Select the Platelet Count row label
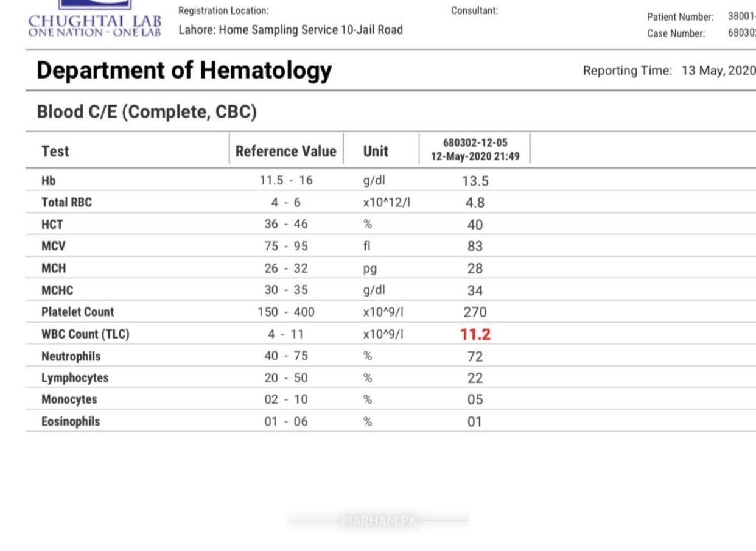756x551 pixels. pos(77,312)
